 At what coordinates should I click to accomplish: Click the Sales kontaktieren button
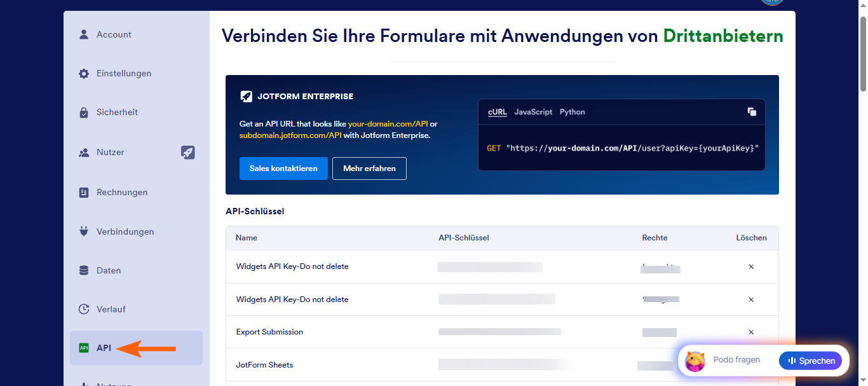pos(283,169)
